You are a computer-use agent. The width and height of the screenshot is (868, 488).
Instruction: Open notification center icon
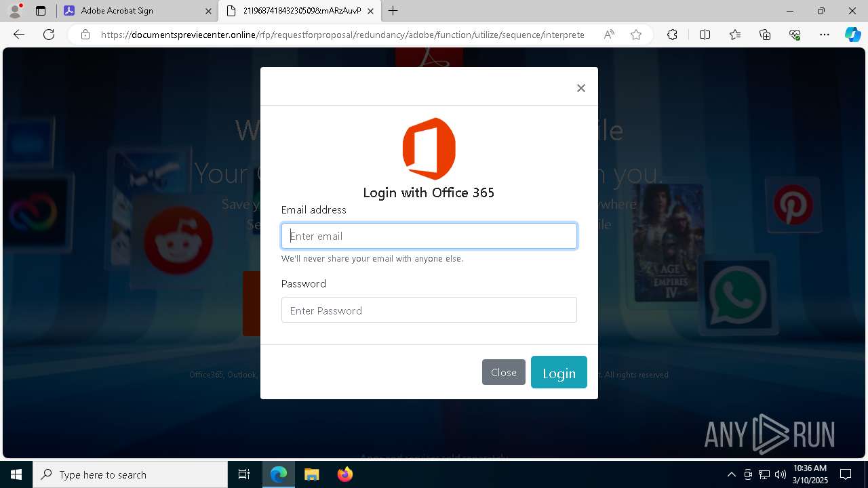[x=846, y=474]
